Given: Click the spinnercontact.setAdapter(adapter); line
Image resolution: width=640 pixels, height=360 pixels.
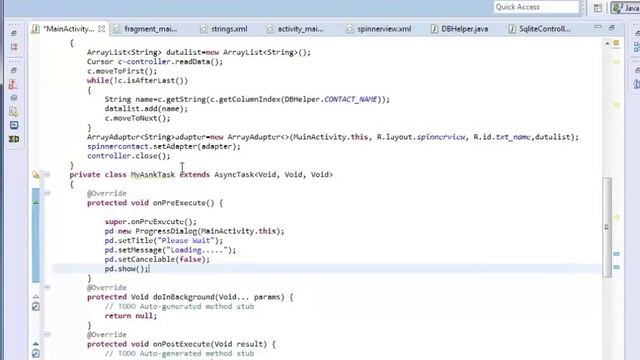Looking at the screenshot, I should point(164,147).
